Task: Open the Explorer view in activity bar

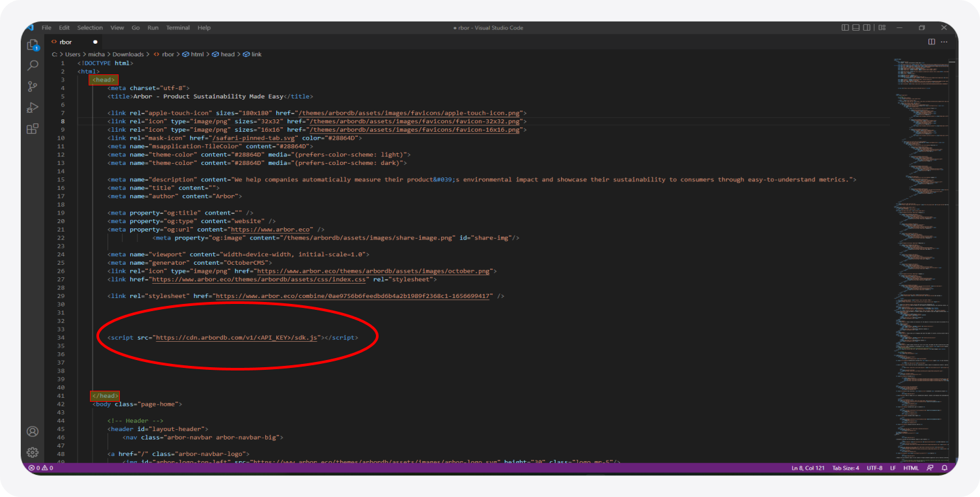Action: (x=33, y=44)
